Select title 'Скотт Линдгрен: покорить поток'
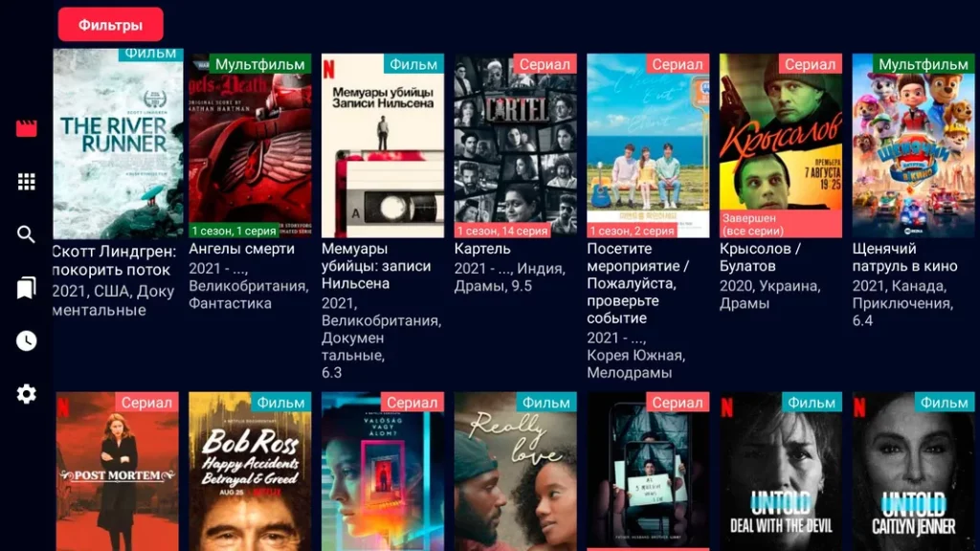 tap(115, 260)
